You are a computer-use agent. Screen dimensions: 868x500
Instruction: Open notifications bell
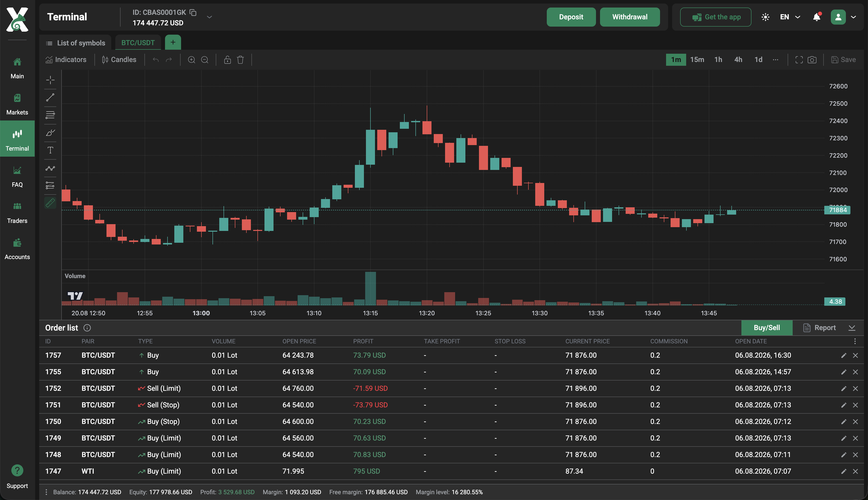817,17
